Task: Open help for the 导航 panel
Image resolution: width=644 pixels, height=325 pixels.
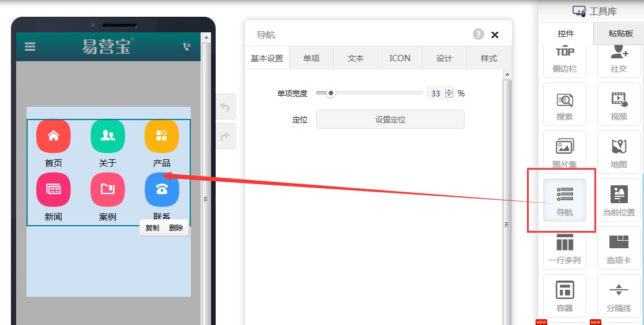Action: point(478,35)
